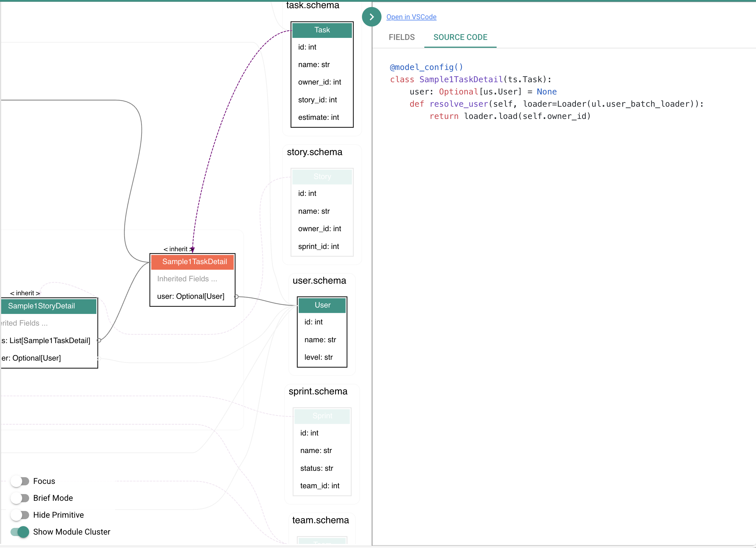
Task: Switch to the FIELDS tab
Action: pyautogui.click(x=401, y=37)
